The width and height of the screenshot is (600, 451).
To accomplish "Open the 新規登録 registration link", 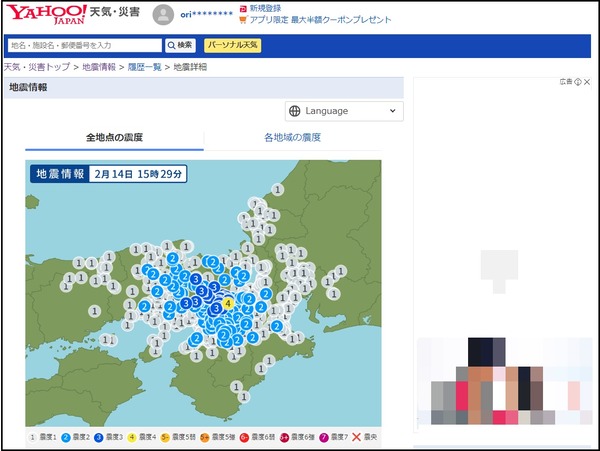I will [265, 8].
